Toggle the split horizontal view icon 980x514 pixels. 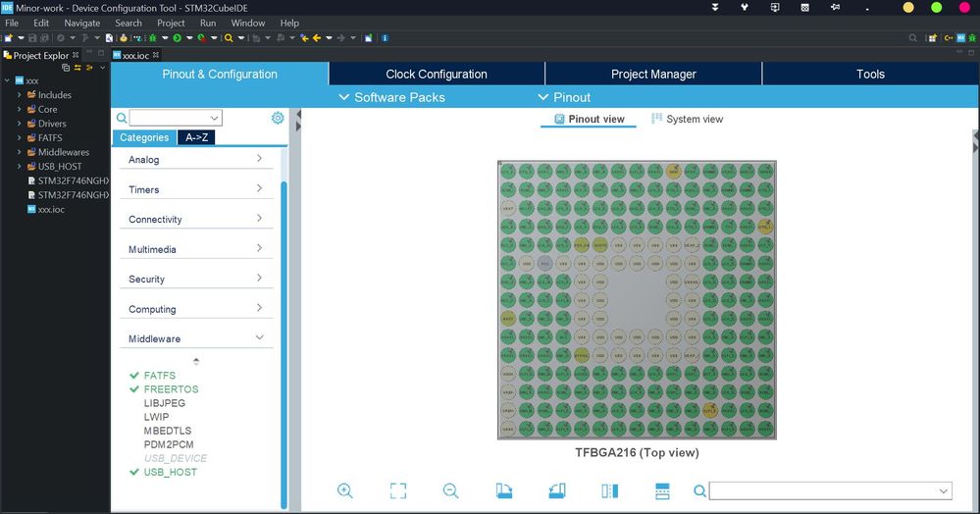(x=662, y=490)
